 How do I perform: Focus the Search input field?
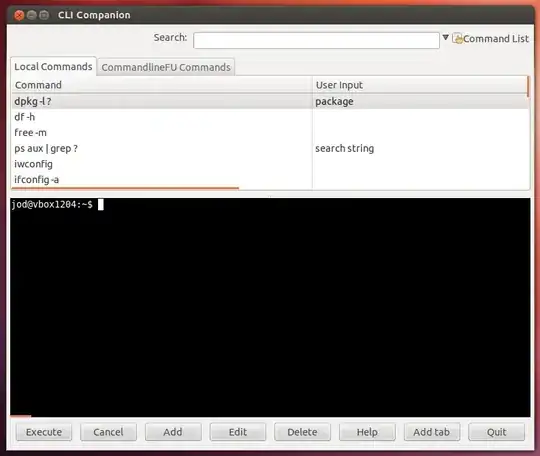click(x=316, y=41)
